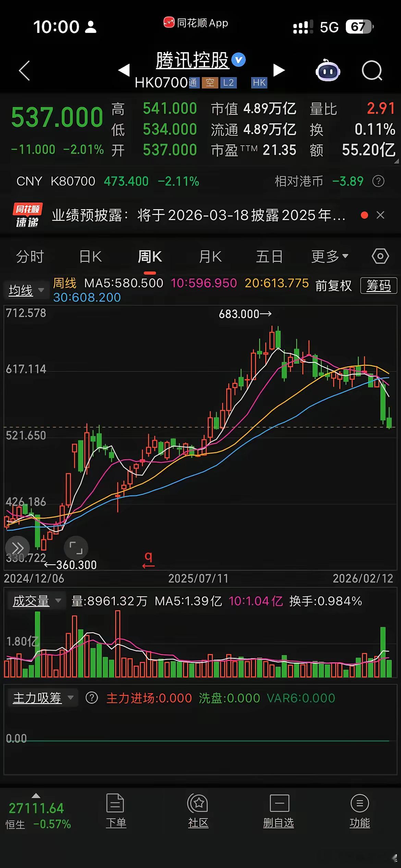Switch to previous stock with left triangle

(124, 70)
